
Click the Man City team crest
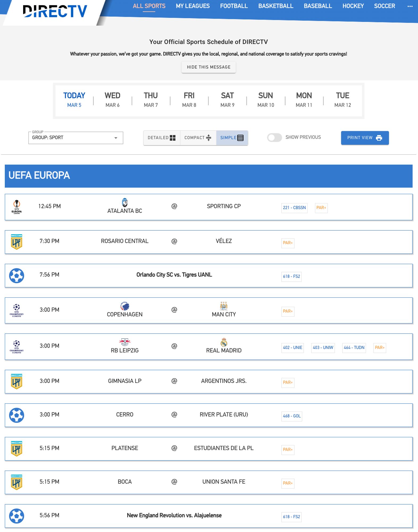(224, 306)
